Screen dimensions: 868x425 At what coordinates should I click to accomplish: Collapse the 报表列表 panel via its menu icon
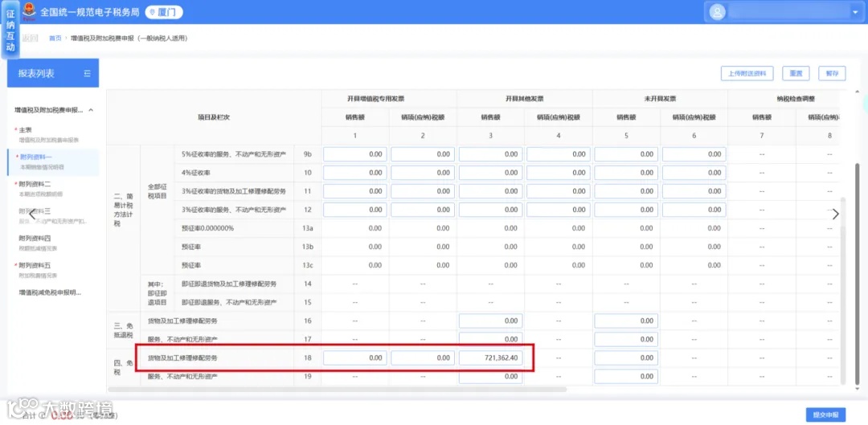point(87,74)
